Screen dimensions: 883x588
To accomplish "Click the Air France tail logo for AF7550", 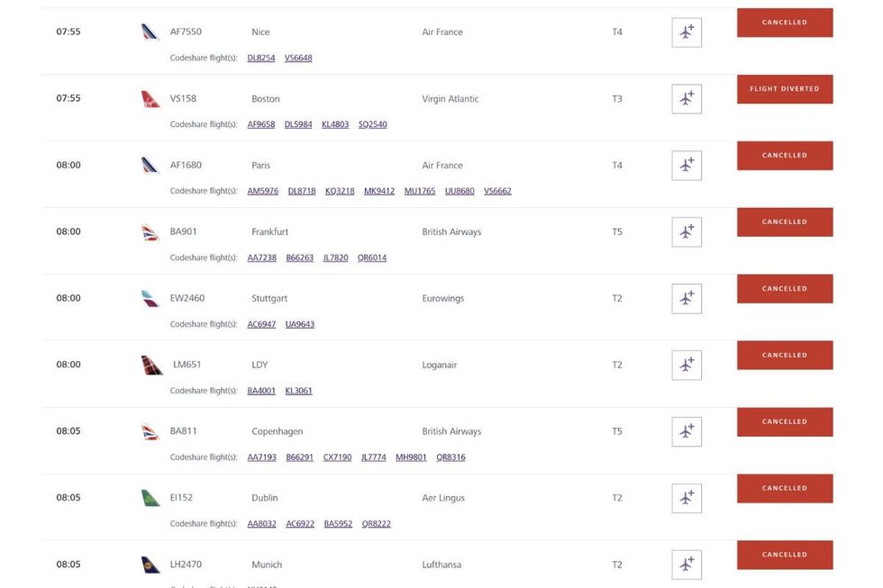I will point(148,30).
